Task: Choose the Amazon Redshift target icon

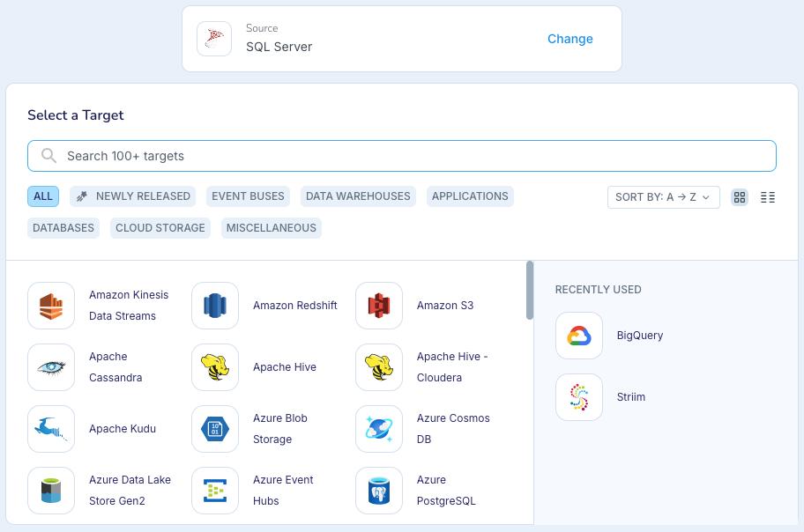Action: point(215,306)
